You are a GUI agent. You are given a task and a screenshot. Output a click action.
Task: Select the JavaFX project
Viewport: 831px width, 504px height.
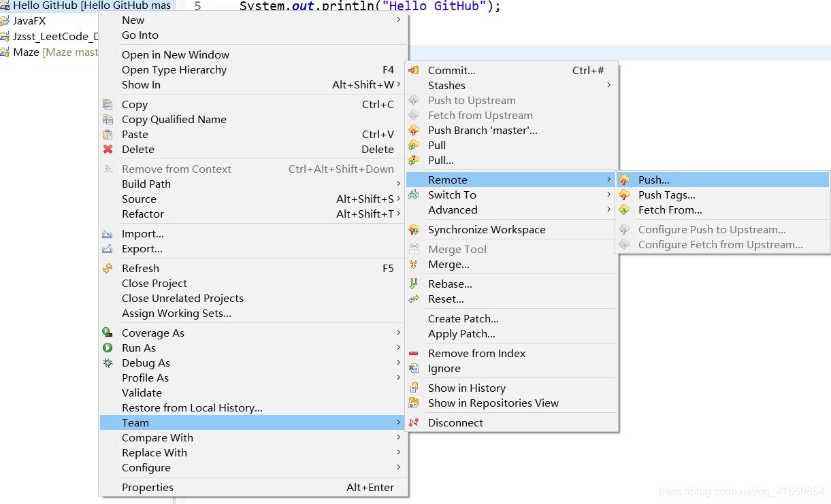point(29,20)
